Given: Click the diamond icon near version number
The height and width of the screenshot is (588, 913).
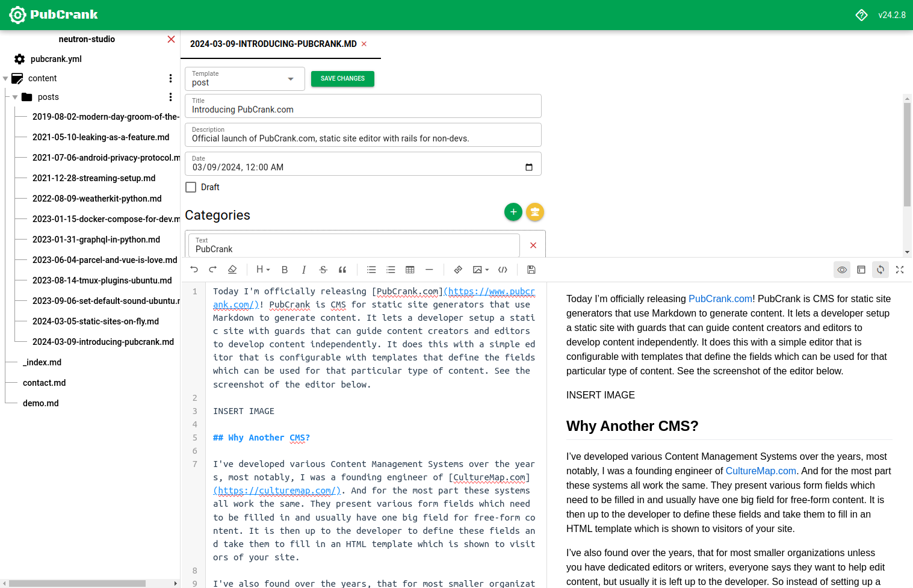Looking at the screenshot, I should click(x=862, y=15).
